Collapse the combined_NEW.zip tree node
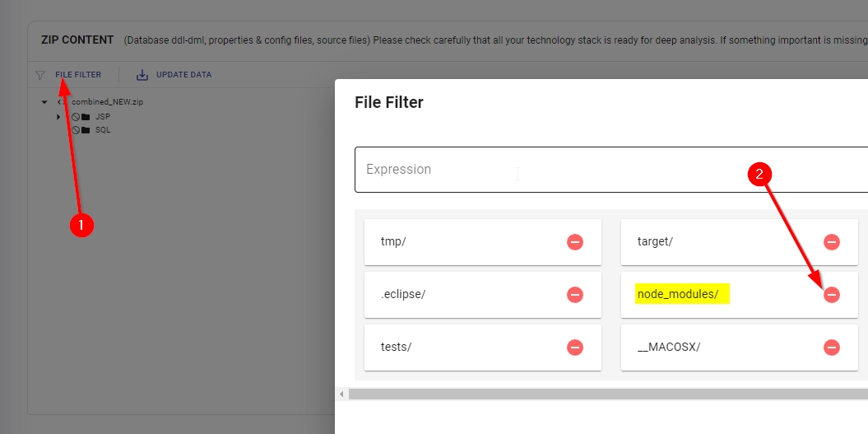 (44, 102)
